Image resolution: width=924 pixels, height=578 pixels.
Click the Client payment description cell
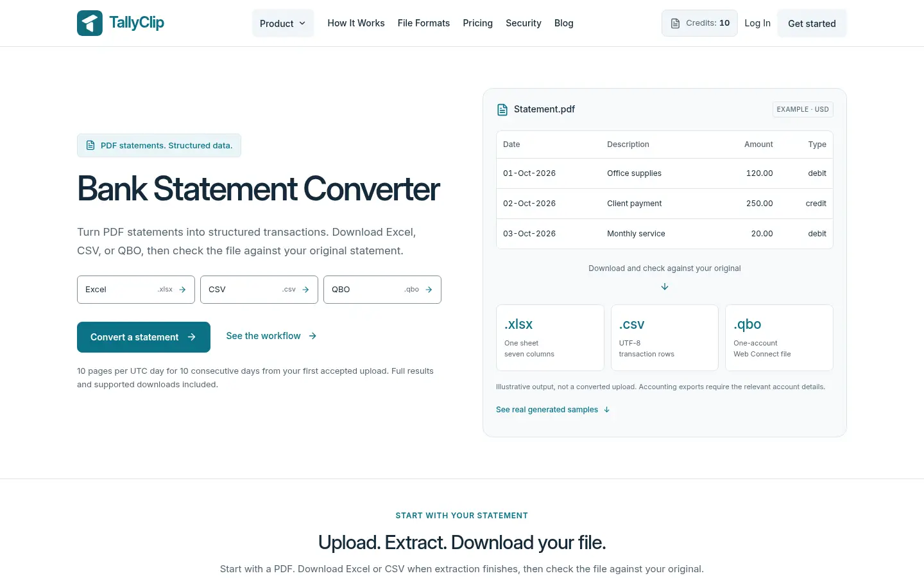(x=634, y=204)
